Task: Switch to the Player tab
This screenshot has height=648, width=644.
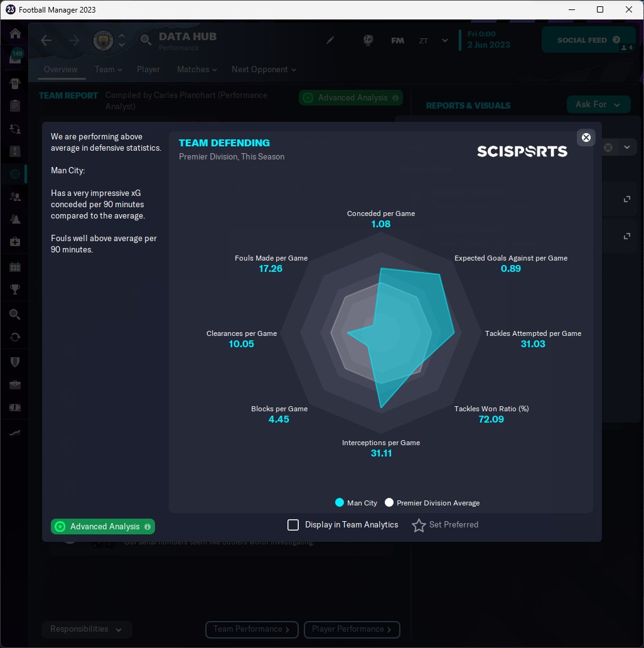Action: coord(148,70)
